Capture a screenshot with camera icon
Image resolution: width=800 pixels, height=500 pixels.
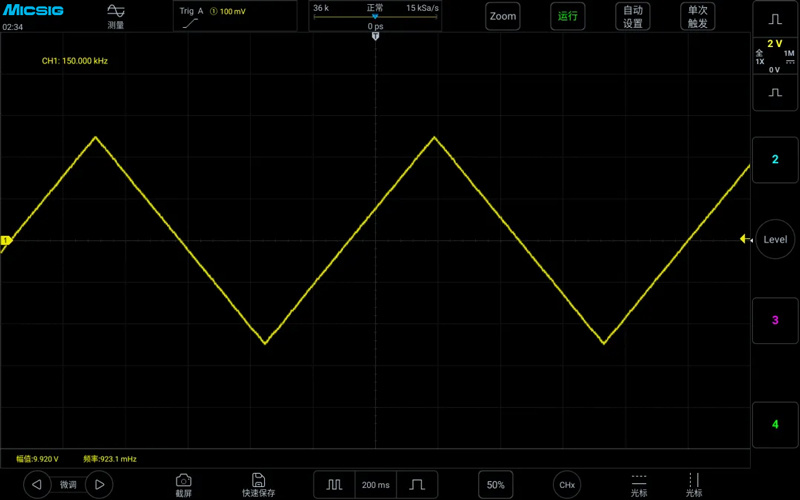pos(183,485)
